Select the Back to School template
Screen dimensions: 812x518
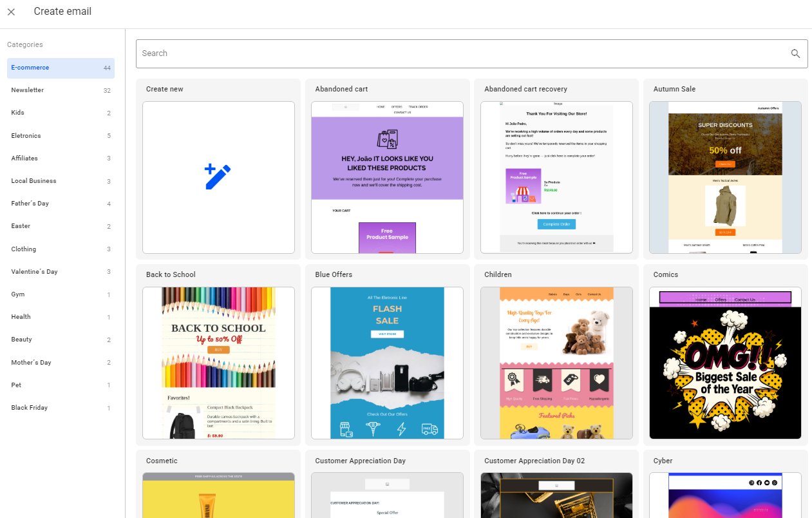point(218,363)
